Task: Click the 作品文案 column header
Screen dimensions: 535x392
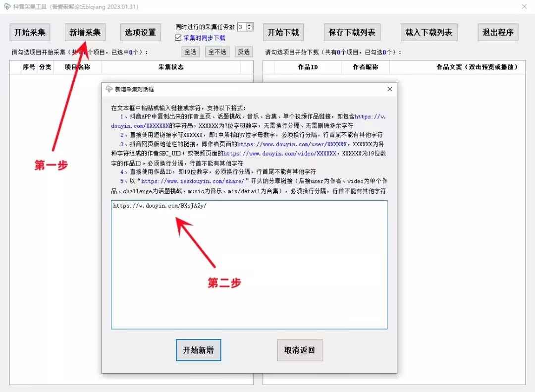Action: point(457,67)
